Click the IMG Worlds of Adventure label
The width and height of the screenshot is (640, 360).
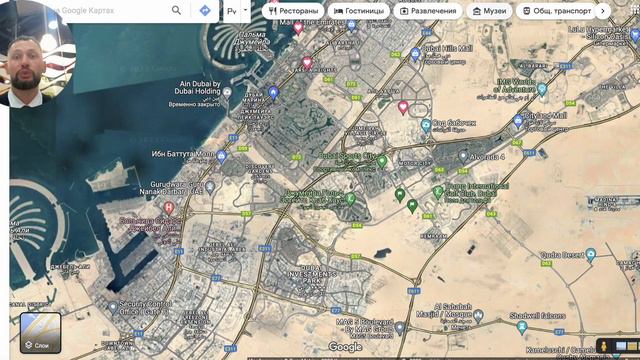click(x=516, y=86)
